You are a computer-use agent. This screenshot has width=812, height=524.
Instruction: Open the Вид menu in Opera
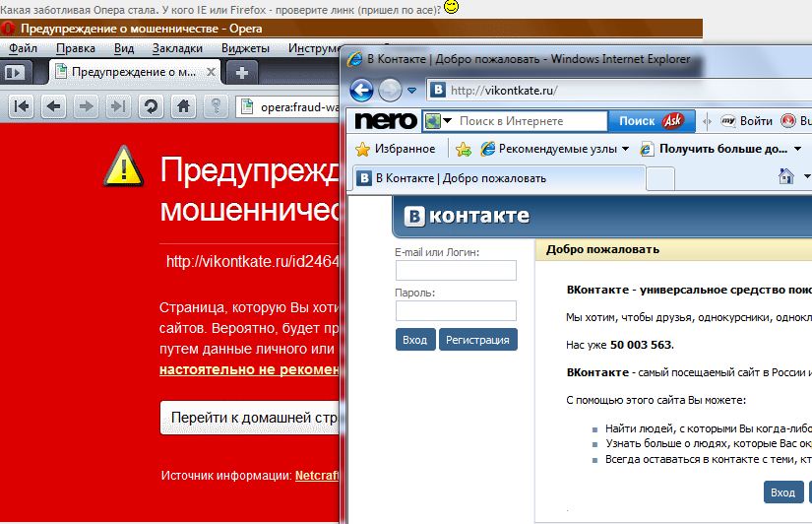click(x=124, y=48)
